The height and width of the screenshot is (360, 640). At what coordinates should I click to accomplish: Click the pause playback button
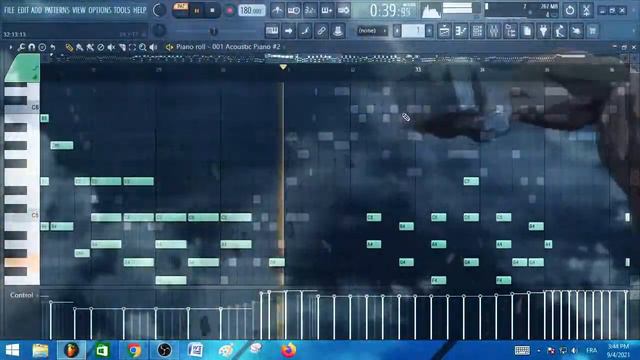[196, 11]
